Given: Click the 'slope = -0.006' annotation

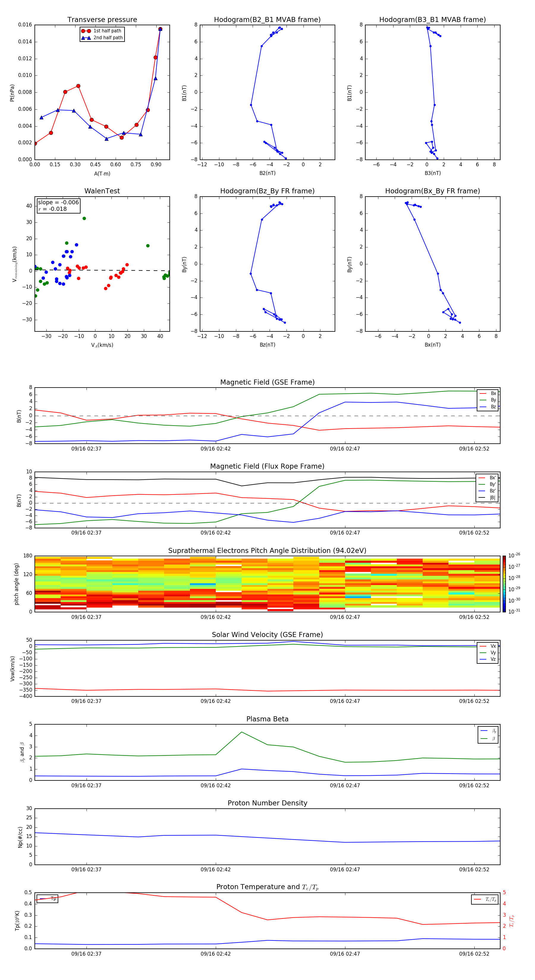Looking at the screenshot, I should 58,203.
